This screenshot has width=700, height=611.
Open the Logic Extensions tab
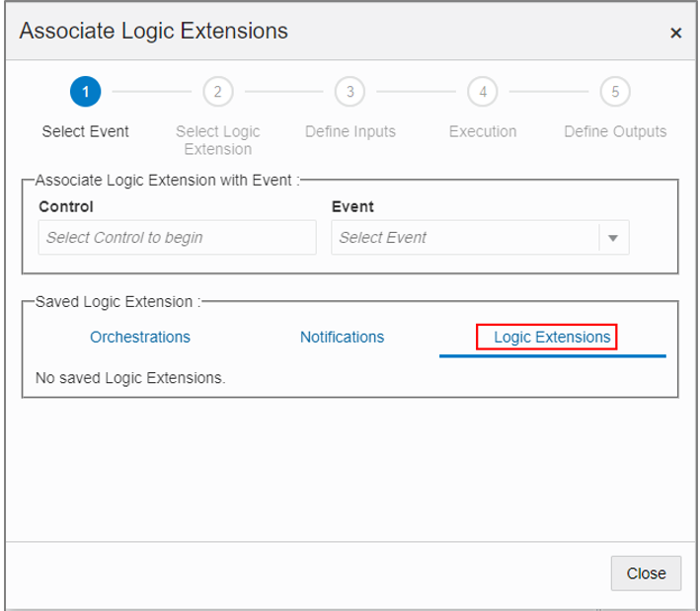552,337
